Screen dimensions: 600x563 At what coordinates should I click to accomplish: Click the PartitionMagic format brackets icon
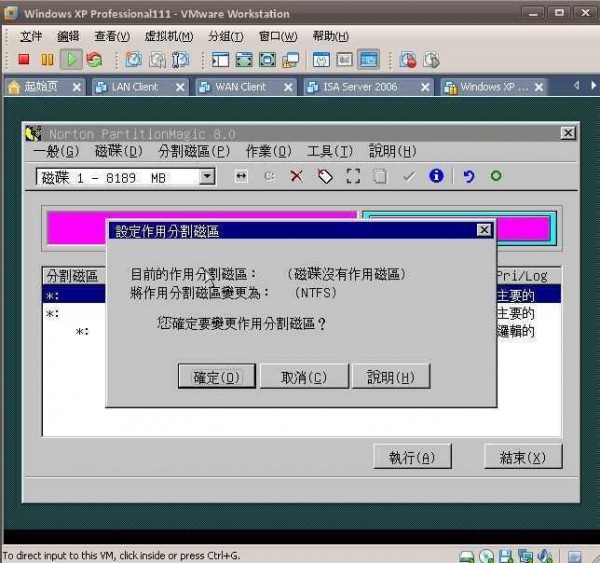(x=353, y=176)
